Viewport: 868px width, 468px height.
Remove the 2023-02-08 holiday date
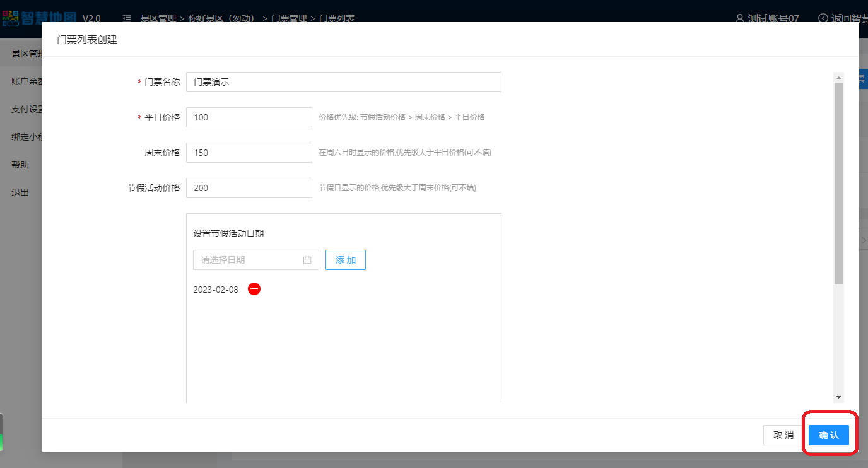click(254, 289)
